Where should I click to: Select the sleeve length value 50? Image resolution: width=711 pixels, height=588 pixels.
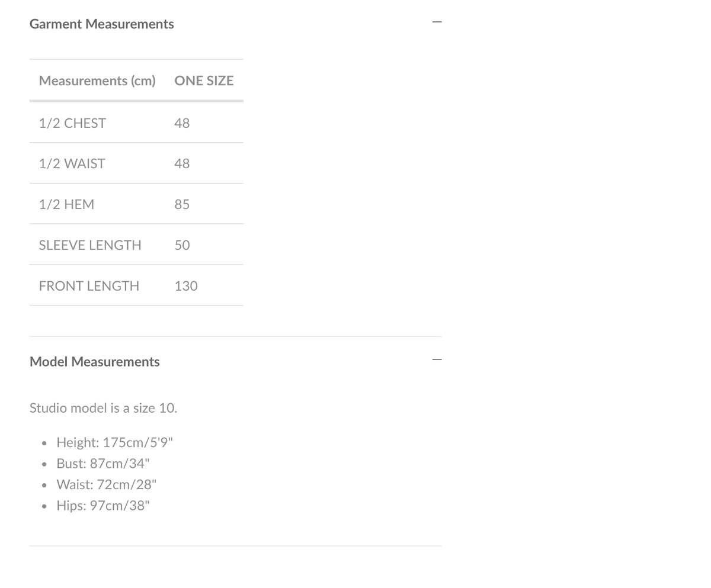pos(182,245)
